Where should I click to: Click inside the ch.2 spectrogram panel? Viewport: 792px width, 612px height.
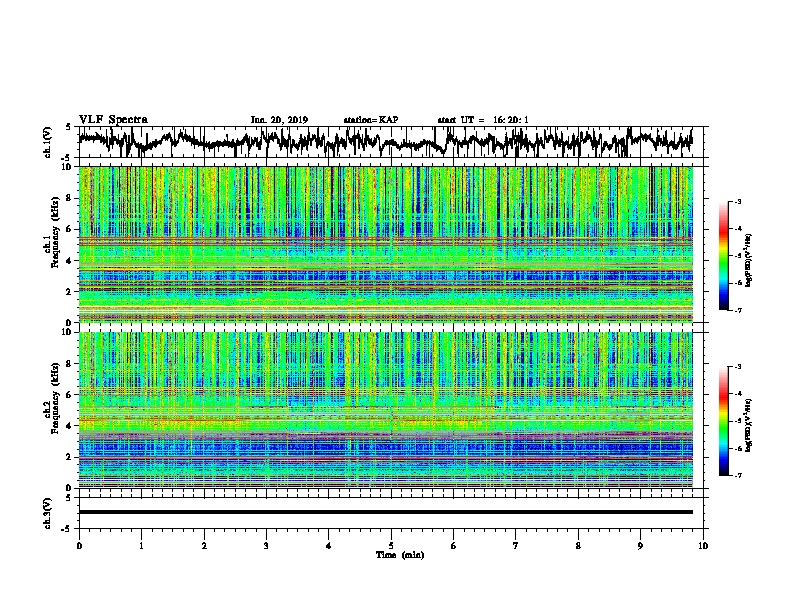385,410
